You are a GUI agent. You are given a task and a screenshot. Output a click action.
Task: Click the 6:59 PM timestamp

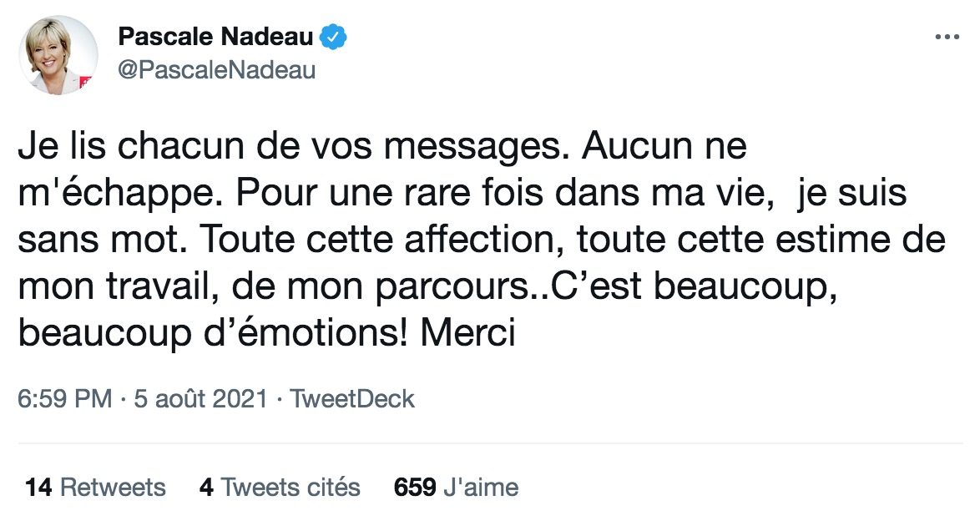(x=65, y=398)
